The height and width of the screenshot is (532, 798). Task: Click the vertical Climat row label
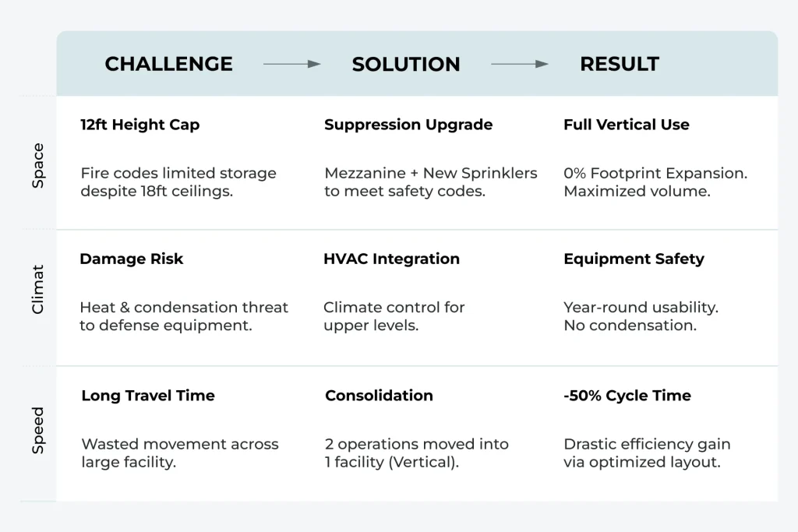coord(38,289)
